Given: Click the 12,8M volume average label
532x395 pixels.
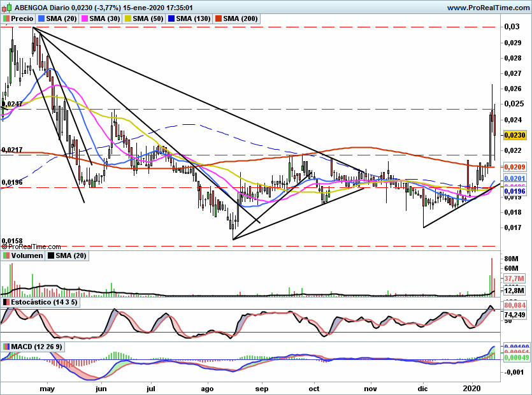Looking at the screenshot, I should 515,291.
